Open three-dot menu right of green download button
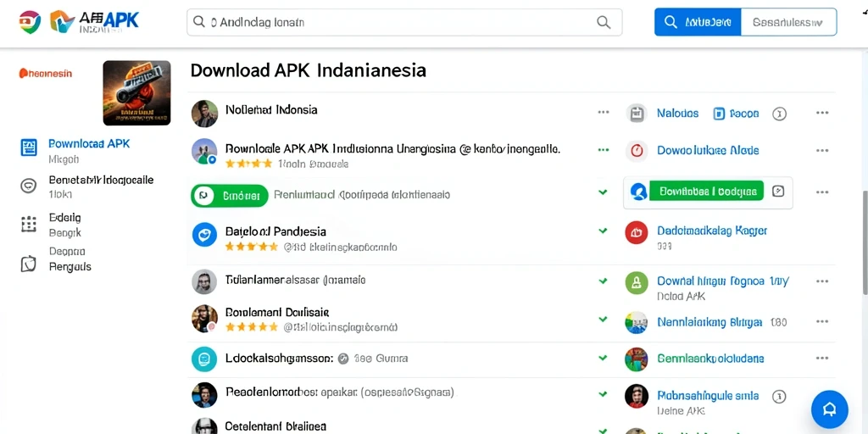868x434 pixels. [822, 192]
